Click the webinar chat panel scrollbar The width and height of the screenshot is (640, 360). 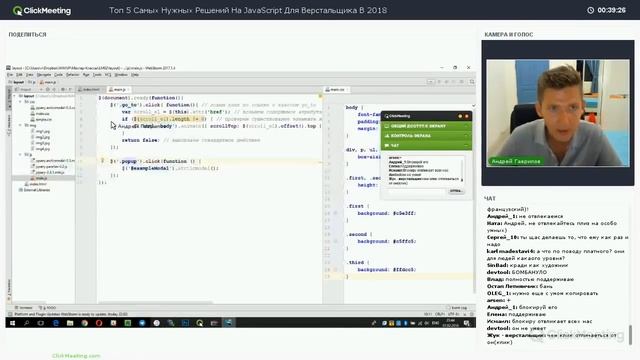click(631, 334)
